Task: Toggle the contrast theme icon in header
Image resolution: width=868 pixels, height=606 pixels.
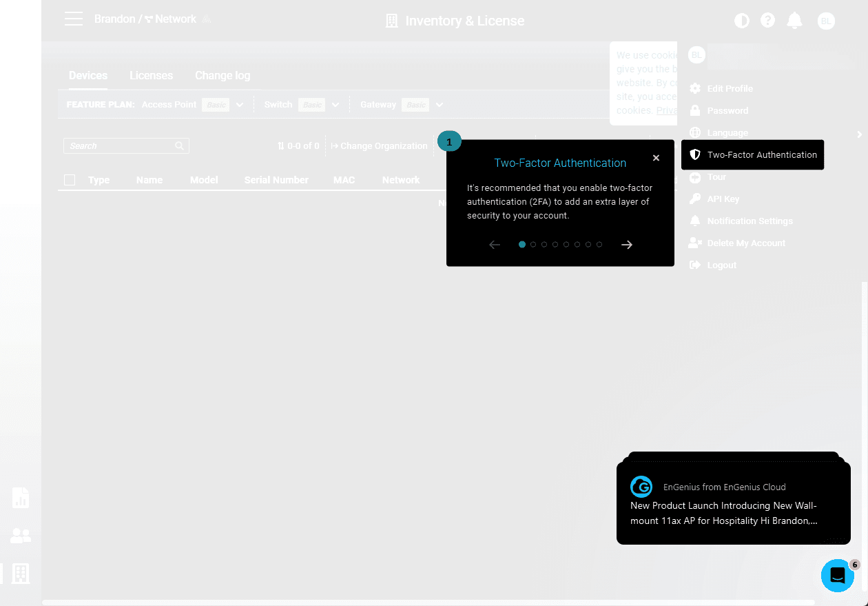Action: pos(742,21)
